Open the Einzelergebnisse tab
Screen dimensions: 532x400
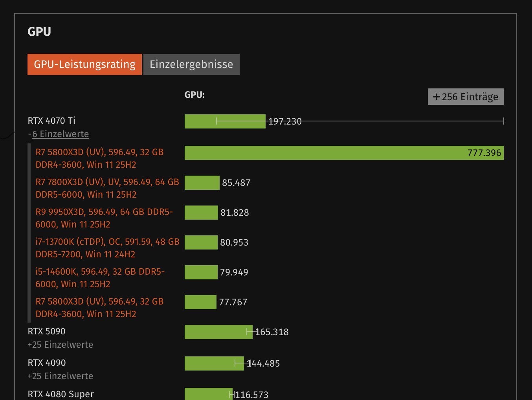point(191,64)
